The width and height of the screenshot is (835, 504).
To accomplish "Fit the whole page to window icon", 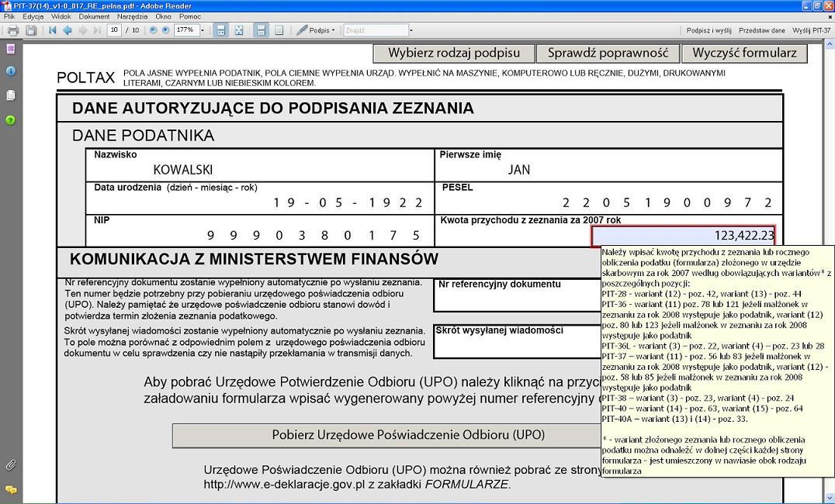I will point(238,30).
